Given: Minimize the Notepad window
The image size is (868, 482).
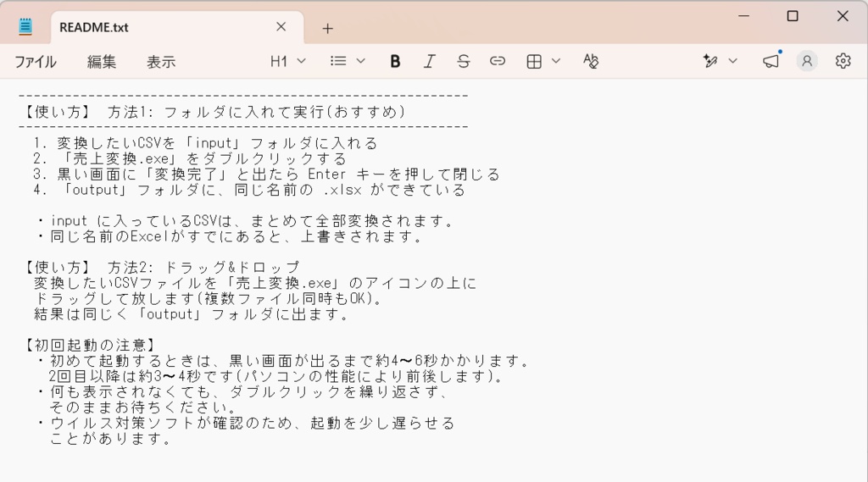Looking at the screenshot, I should point(744,16).
